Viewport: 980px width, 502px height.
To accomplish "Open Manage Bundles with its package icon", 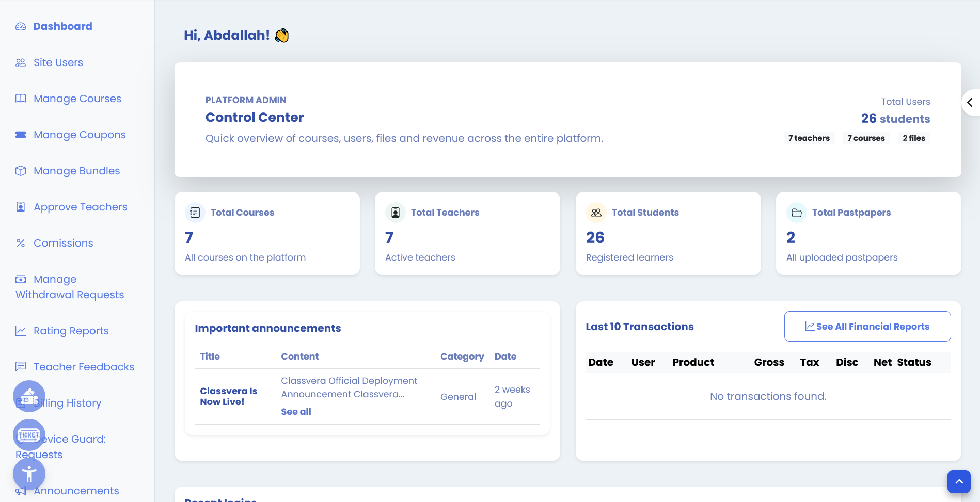I will (x=20, y=170).
